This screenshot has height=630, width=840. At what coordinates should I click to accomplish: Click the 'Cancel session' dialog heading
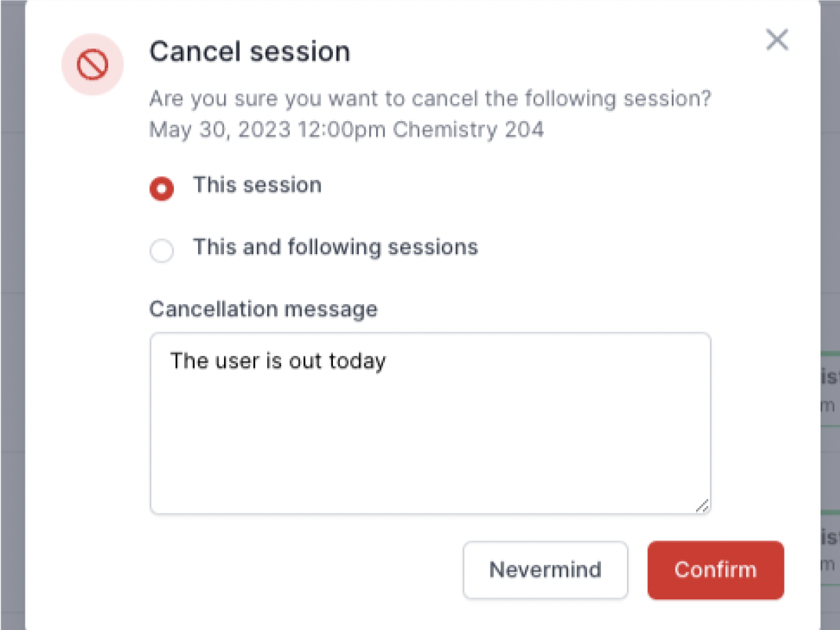tap(250, 52)
